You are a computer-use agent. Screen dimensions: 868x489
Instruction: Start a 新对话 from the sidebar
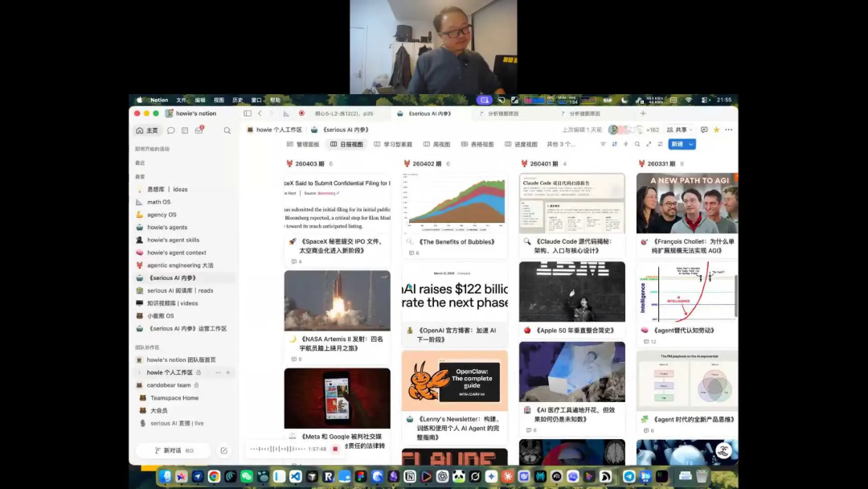point(174,450)
